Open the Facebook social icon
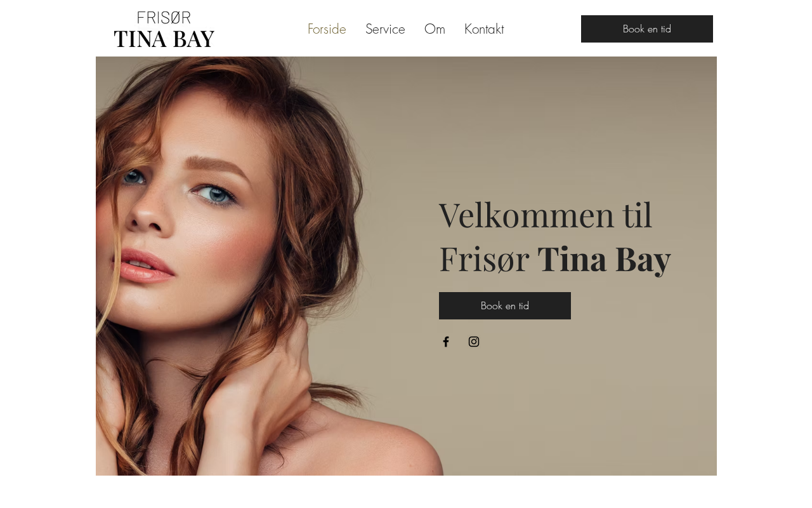 tap(446, 342)
